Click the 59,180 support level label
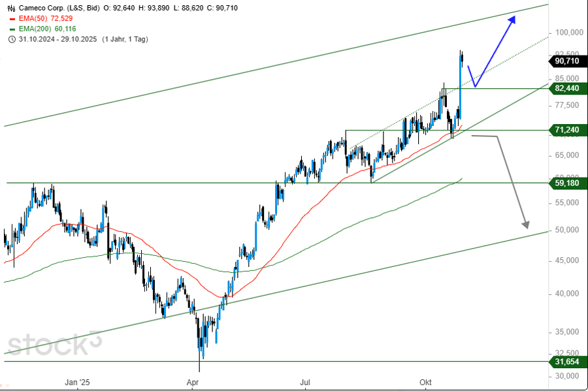 coord(566,183)
